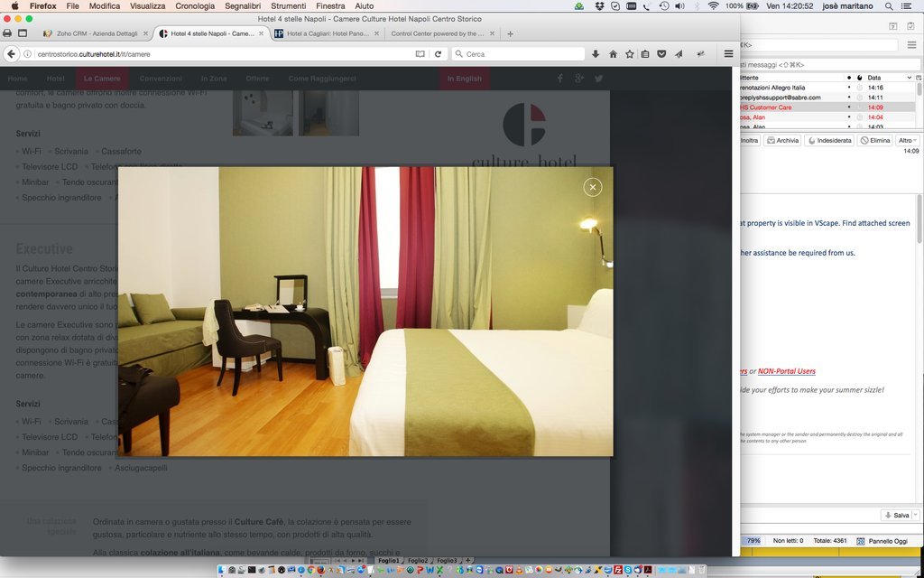Open Notification Center list icon
The image size is (924, 578).
point(908,6)
